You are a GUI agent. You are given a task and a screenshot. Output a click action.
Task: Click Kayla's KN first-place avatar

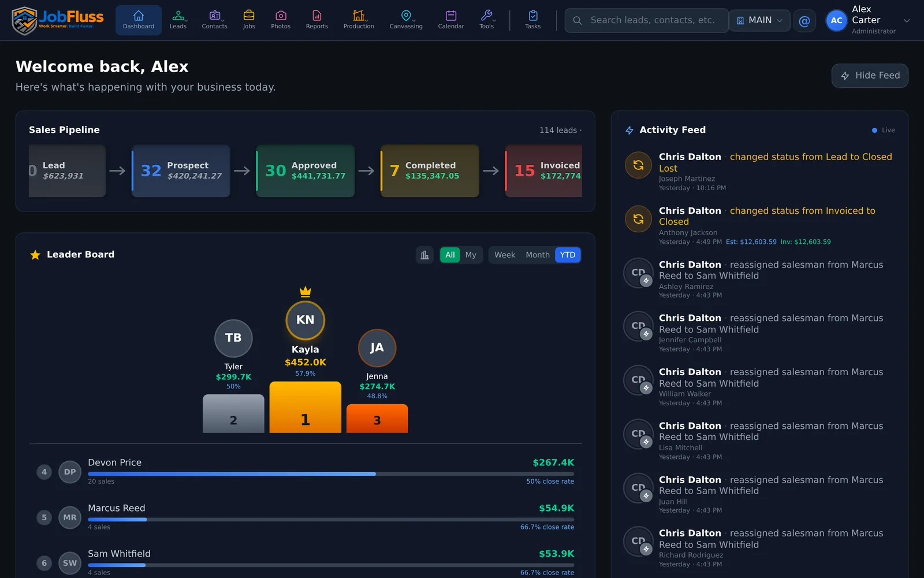click(x=305, y=320)
